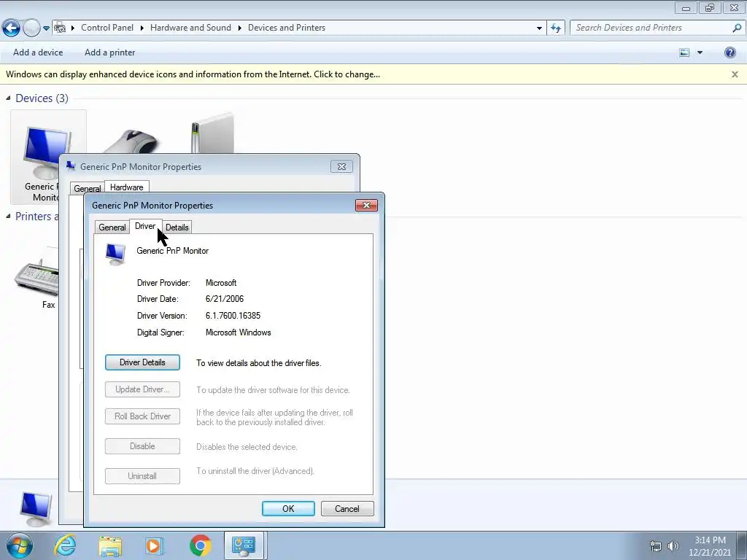The height and width of the screenshot is (560, 747).
Task: Click the driver date 6/21/2006 text
Action: click(225, 299)
